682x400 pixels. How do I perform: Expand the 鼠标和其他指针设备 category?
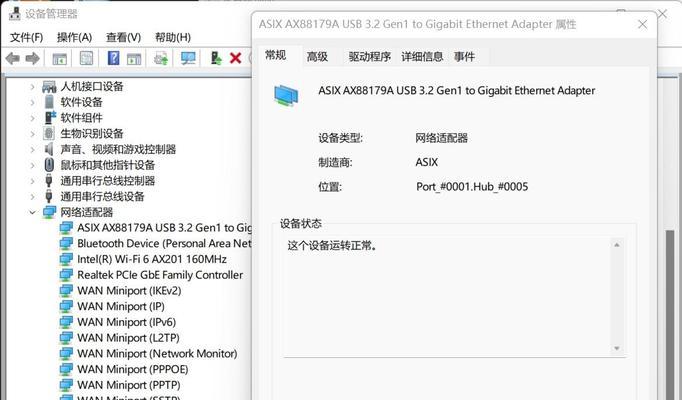coord(32,165)
